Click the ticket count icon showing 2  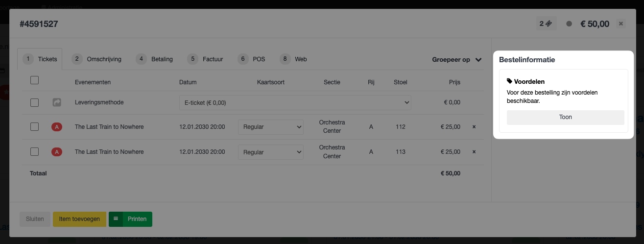(546, 24)
